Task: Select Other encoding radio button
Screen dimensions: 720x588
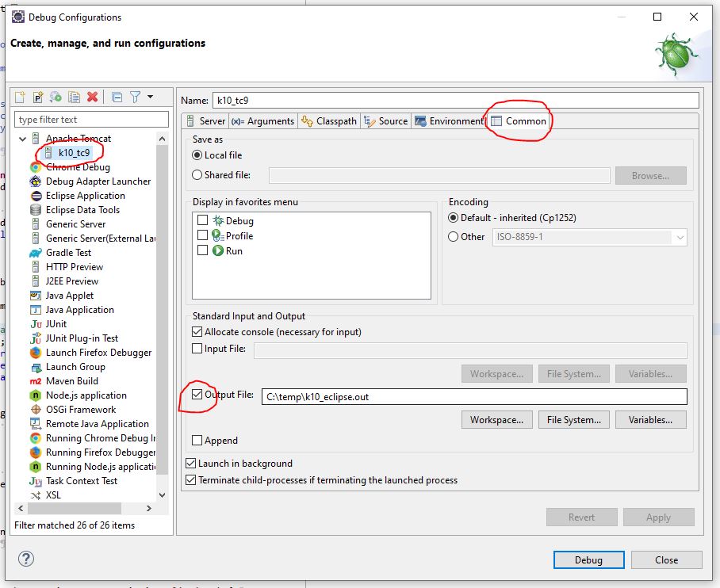Action: click(x=454, y=237)
